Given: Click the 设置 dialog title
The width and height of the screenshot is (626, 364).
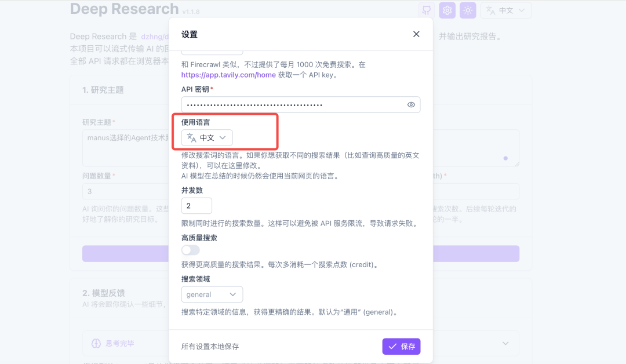Looking at the screenshot, I should pos(189,34).
